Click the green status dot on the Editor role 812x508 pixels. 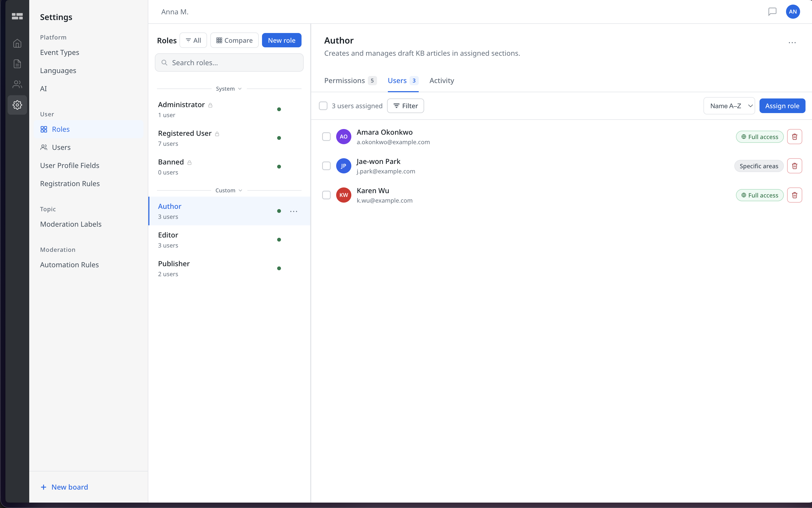pos(279,240)
